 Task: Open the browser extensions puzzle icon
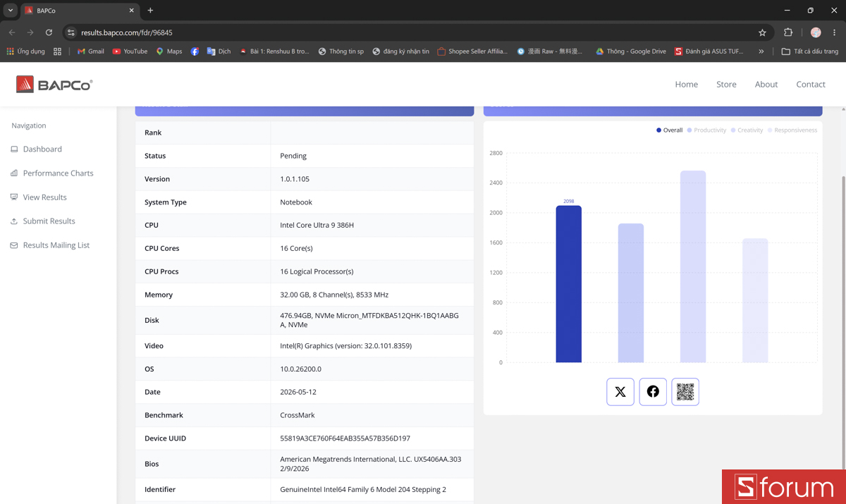788,32
